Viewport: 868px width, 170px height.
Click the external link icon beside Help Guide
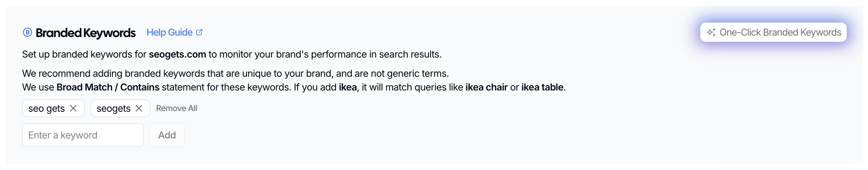coord(199,33)
